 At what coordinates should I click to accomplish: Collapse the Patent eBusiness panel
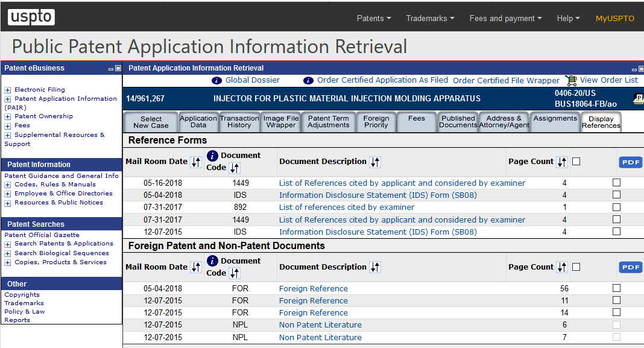[x=110, y=68]
